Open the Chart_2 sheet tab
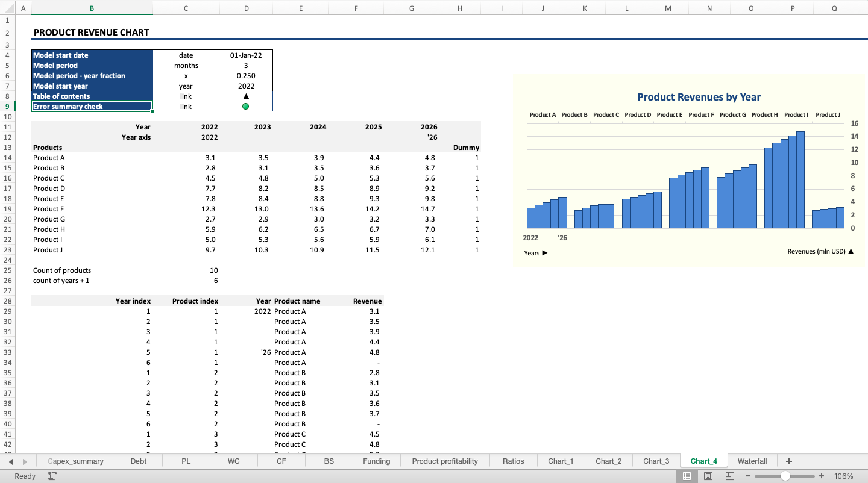 (x=608, y=461)
